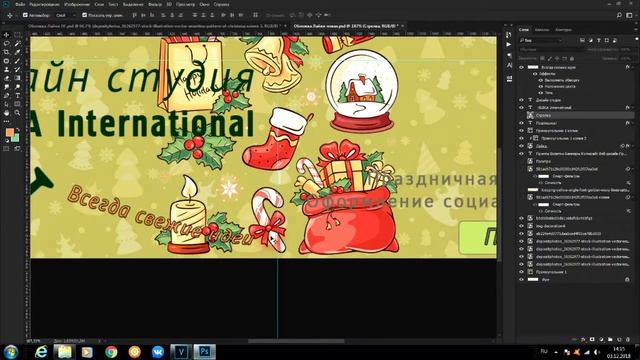
Task: Open VK app from taskbar
Action: coord(158,351)
